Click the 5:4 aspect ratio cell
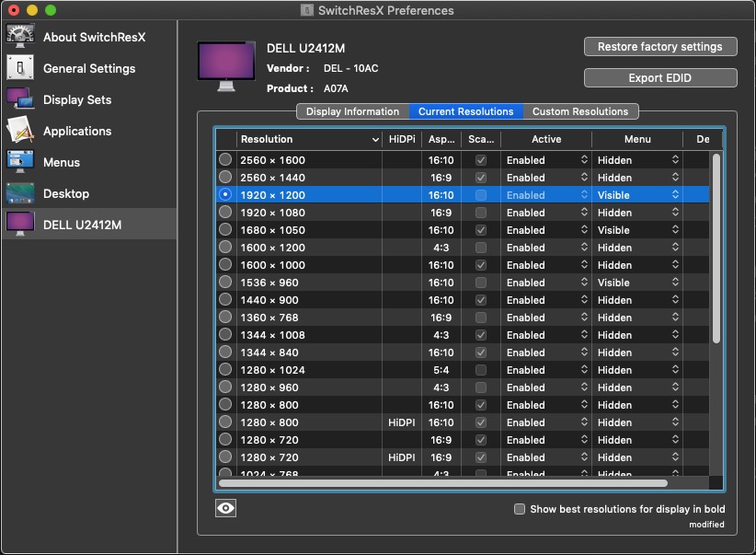This screenshot has width=756, height=555. tap(441, 370)
